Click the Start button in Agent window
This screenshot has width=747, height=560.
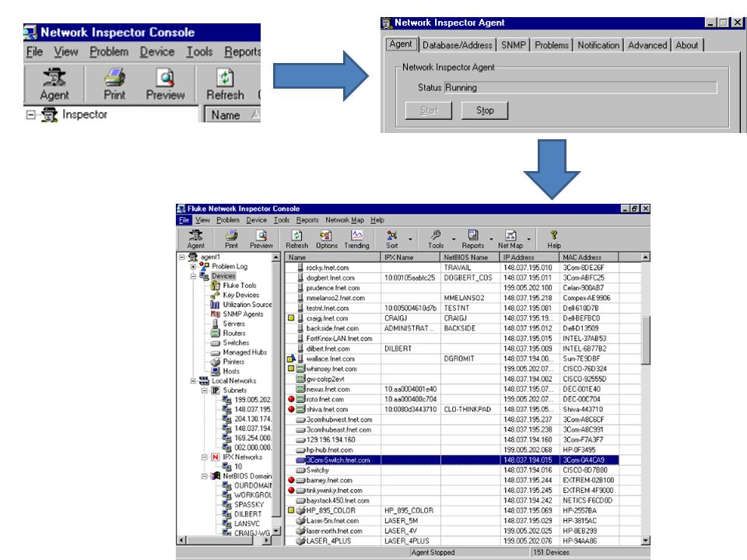(x=429, y=110)
